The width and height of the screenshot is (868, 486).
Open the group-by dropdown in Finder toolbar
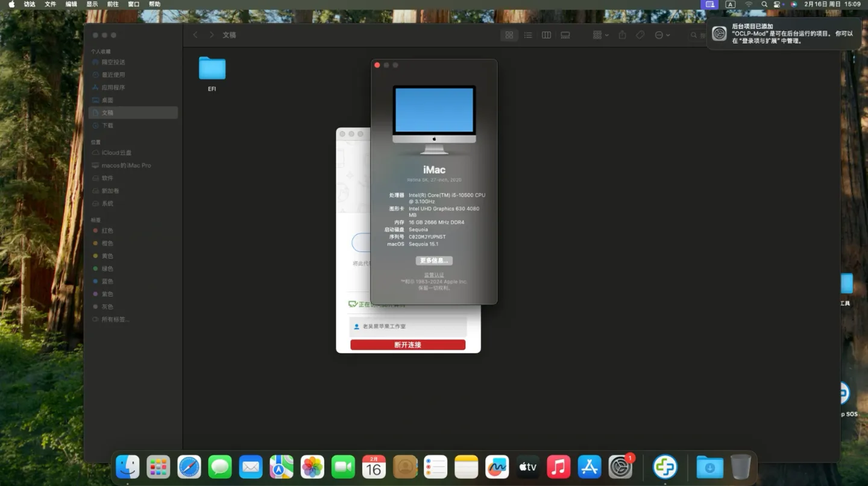tap(600, 36)
